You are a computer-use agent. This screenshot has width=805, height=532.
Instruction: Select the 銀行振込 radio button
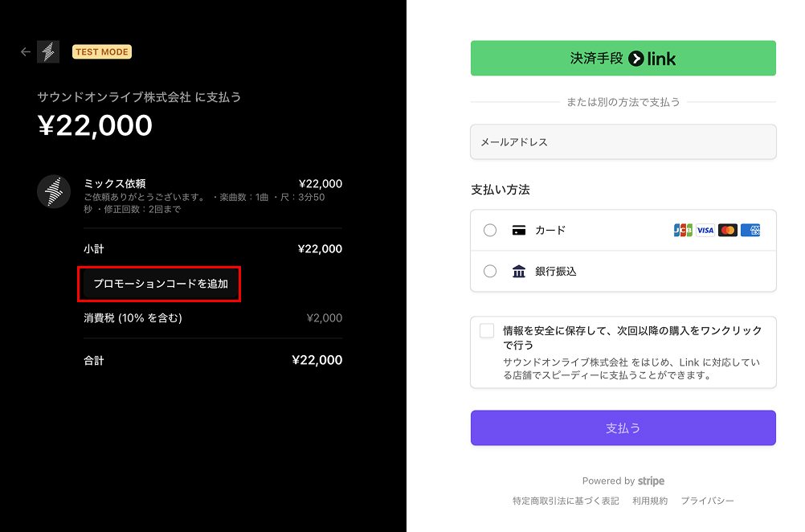[x=490, y=272]
